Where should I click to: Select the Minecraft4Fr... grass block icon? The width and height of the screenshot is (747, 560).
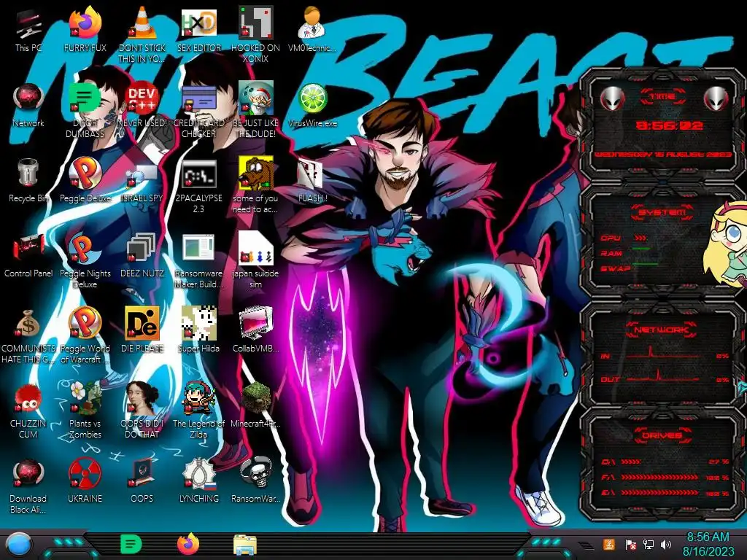[x=255, y=405]
